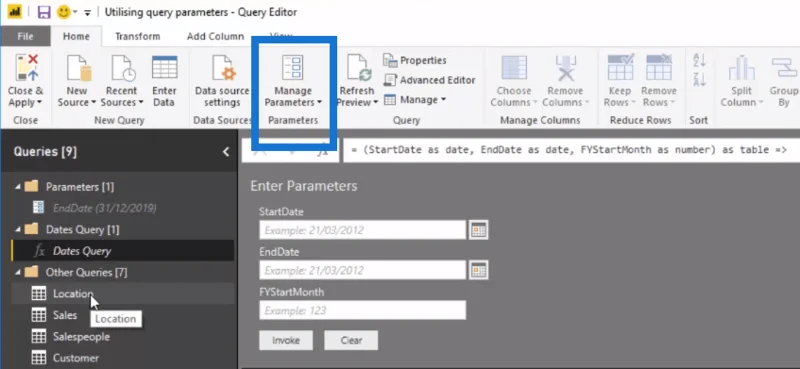Click the FYStartMonth input field
Screen dimensions: 800x369
[x=363, y=310]
